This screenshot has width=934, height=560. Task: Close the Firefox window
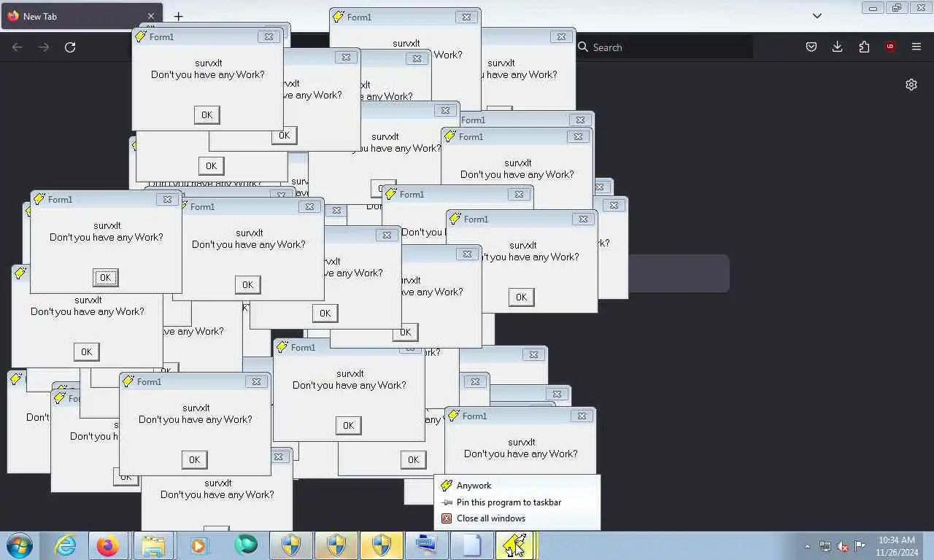point(921,7)
